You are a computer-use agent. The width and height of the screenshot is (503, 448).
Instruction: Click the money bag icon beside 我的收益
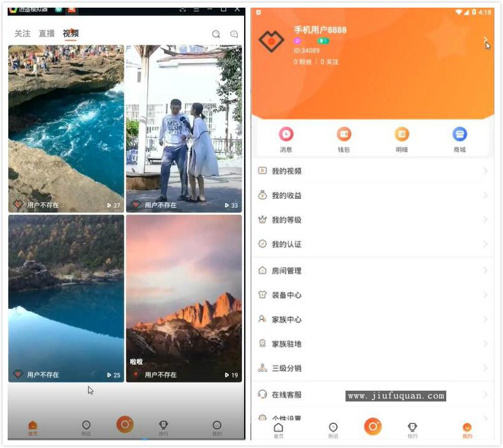click(262, 195)
